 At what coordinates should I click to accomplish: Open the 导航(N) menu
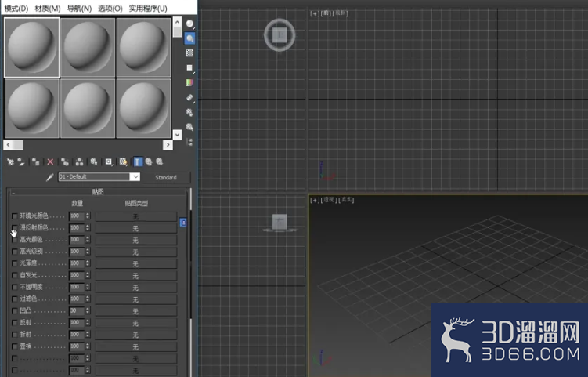click(79, 9)
